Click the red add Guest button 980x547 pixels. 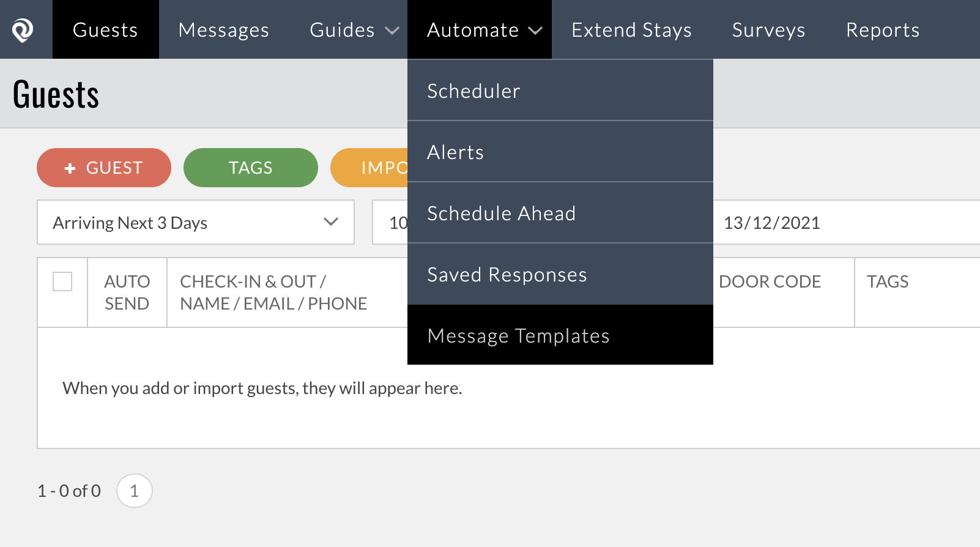(104, 168)
